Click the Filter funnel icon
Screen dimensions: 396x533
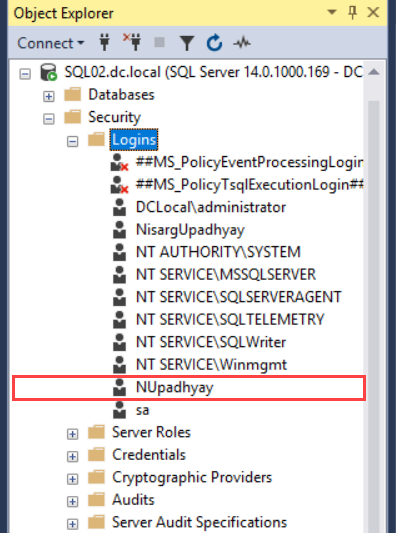(187, 44)
